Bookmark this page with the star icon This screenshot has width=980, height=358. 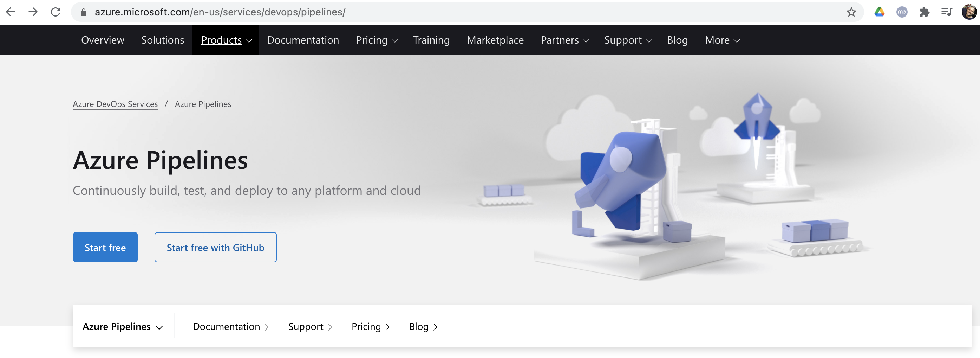851,12
